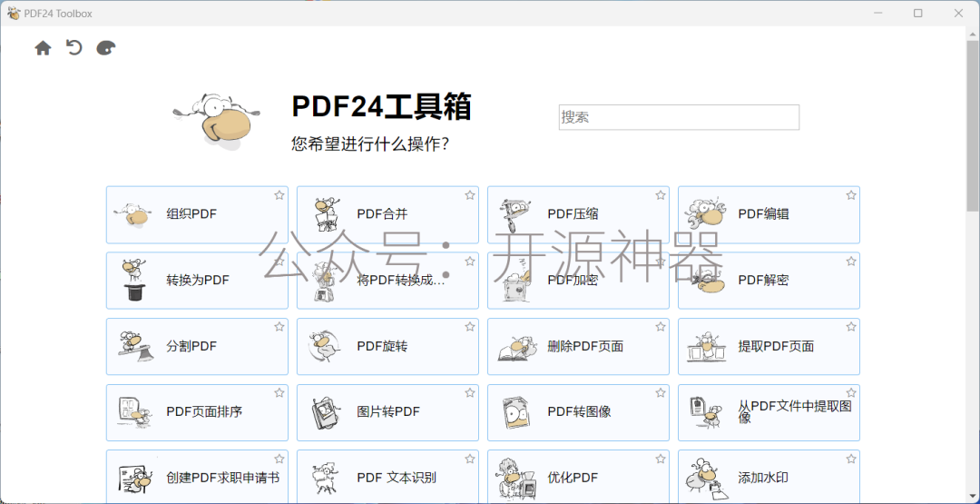Image resolution: width=980 pixels, height=504 pixels.
Task: Click the 搜索 search field
Action: point(679,117)
